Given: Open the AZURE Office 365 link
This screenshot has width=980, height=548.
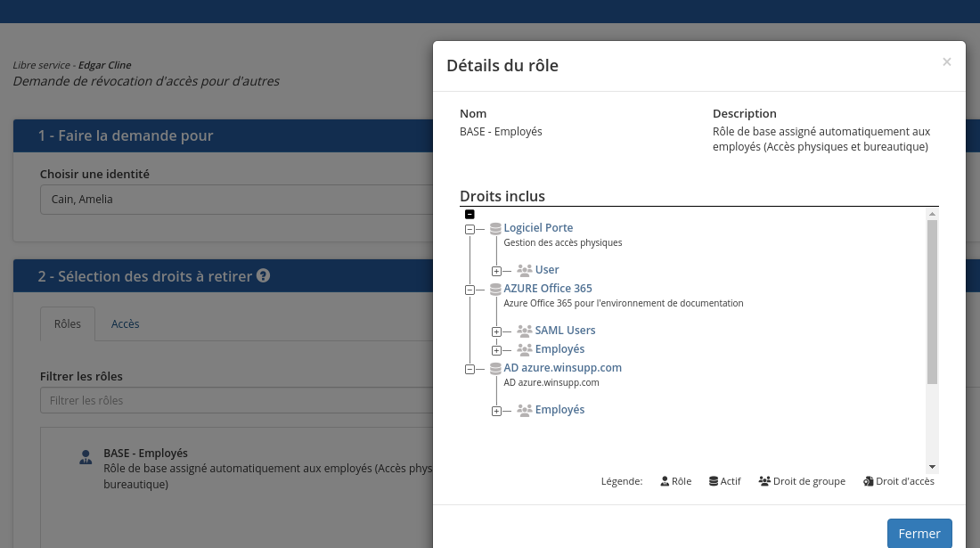Looking at the screenshot, I should (x=548, y=288).
